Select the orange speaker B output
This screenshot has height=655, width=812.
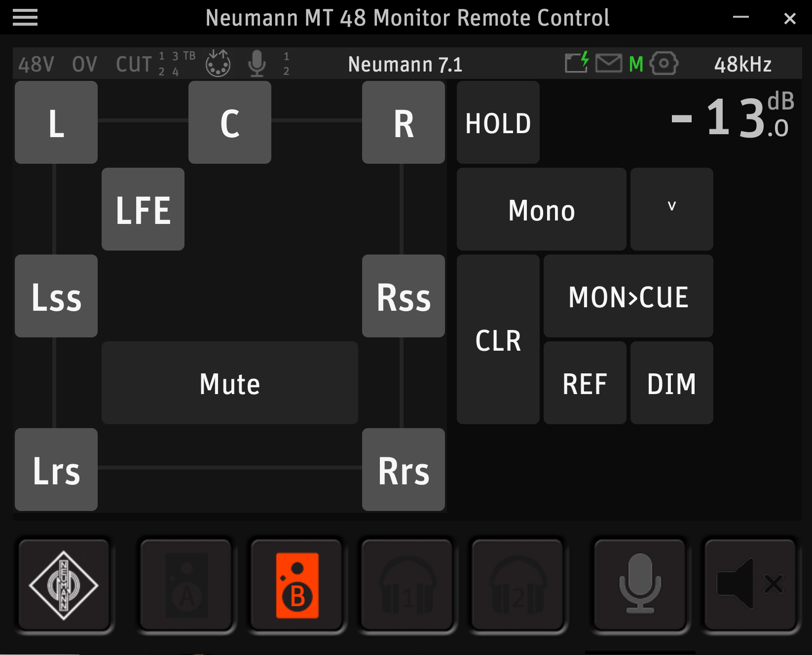pos(297,585)
